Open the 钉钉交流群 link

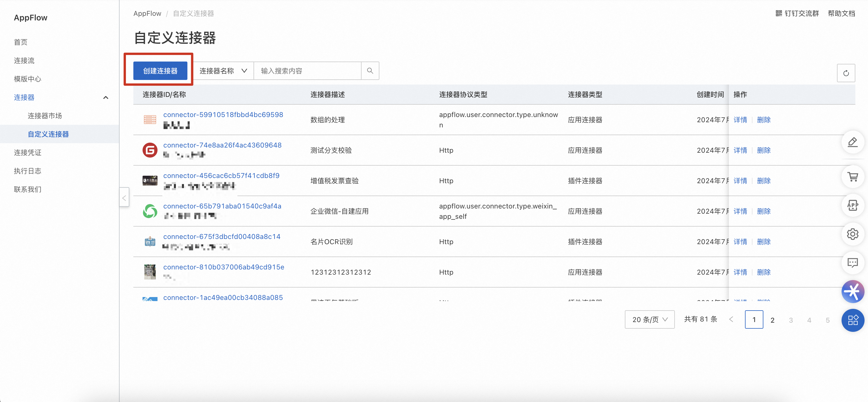coord(802,14)
